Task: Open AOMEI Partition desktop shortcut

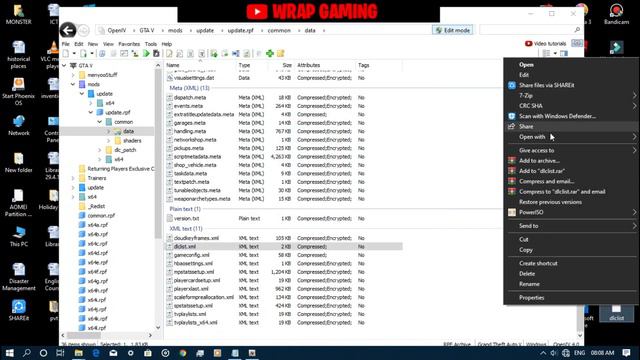Action: pos(18,203)
